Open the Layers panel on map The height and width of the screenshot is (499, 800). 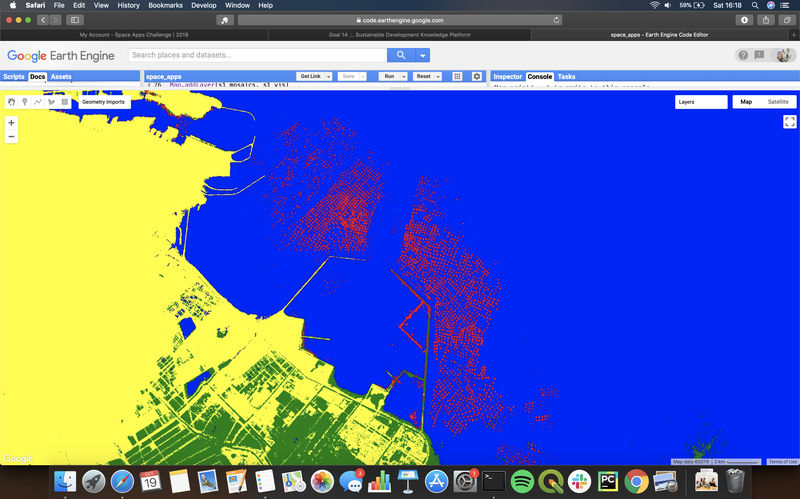click(700, 102)
